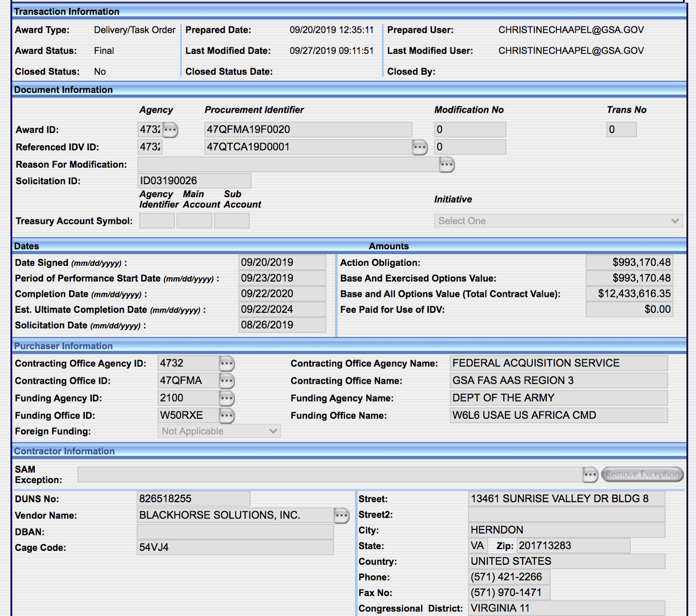Click the ellipsis lookup beside Award ID agency
This screenshot has width=696, height=616.
pos(170,130)
